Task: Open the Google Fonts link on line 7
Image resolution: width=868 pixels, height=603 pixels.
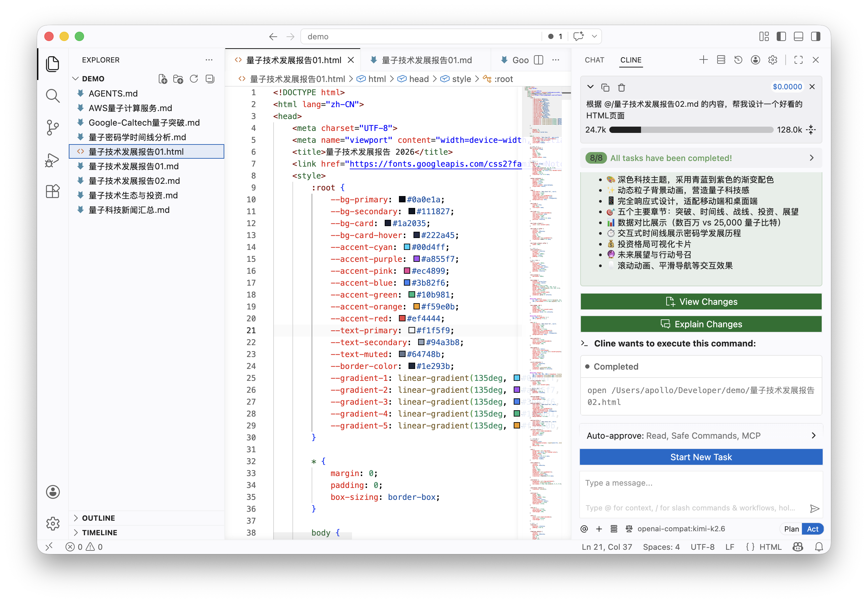Action: point(436,164)
